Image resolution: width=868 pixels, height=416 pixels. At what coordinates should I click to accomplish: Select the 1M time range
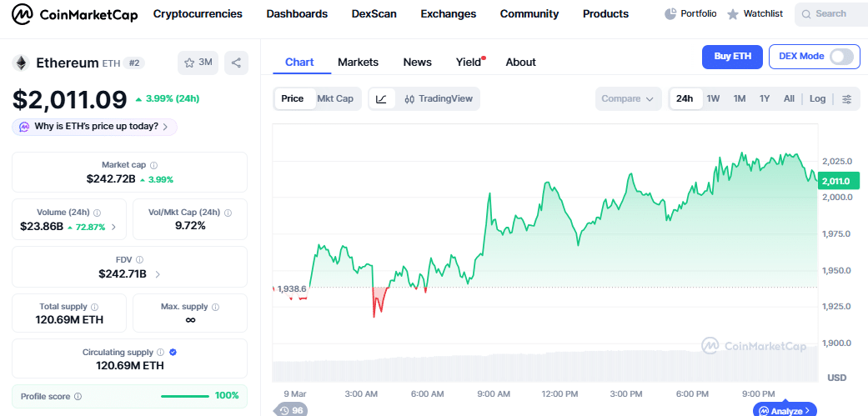(x=739, y=99)
